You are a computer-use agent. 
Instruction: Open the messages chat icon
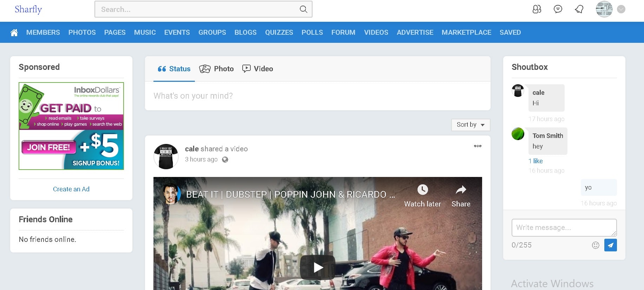[558, 9]
